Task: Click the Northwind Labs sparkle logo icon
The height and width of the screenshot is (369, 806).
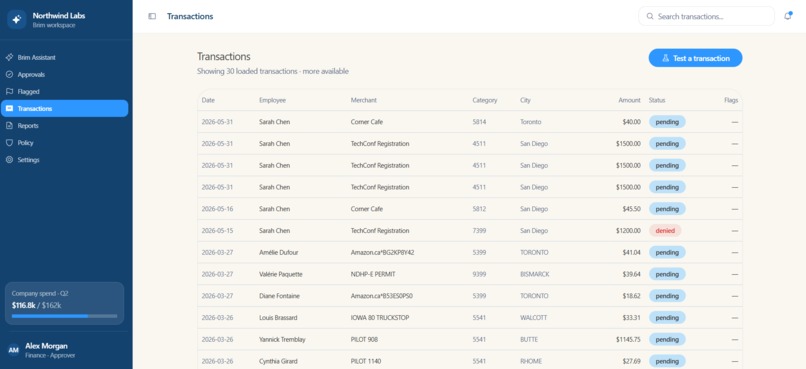Action: click(16, 20)
